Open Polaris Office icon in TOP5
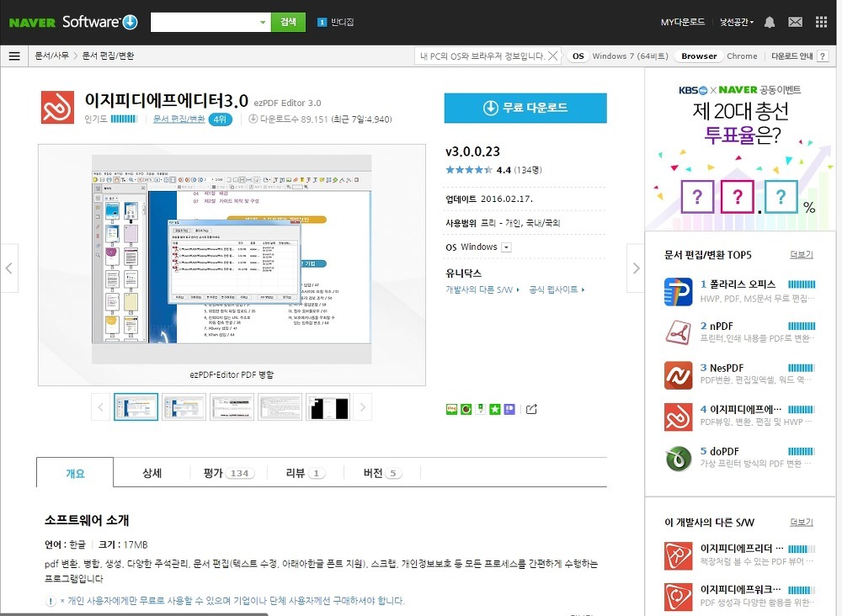This screenshot has height=616, width=842. (678, 291)
